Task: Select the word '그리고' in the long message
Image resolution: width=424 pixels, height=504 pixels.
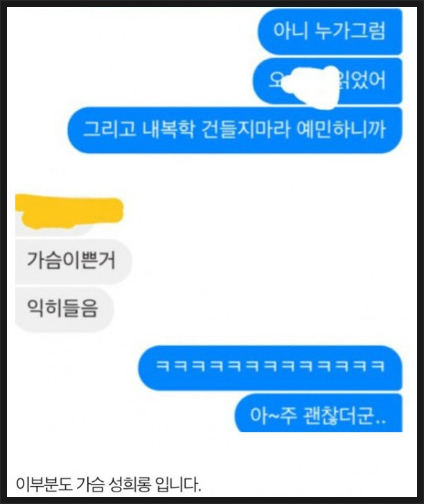Action: click(109, 129)
